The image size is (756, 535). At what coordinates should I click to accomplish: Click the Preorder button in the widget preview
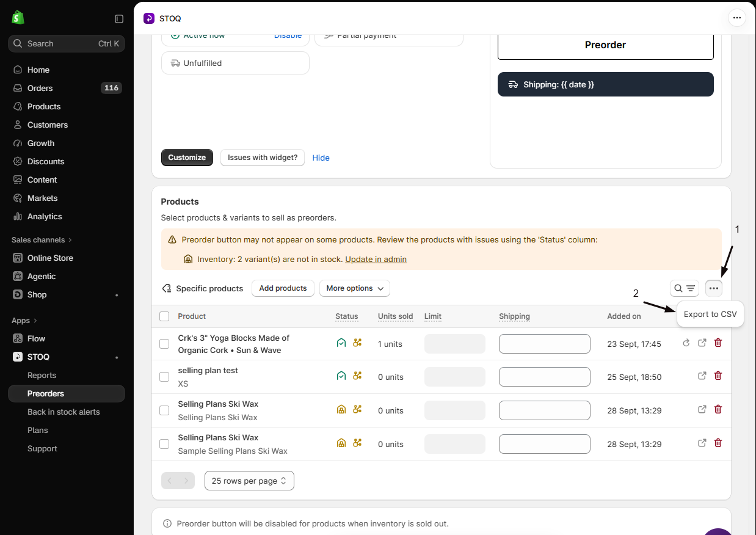(606, 45)
